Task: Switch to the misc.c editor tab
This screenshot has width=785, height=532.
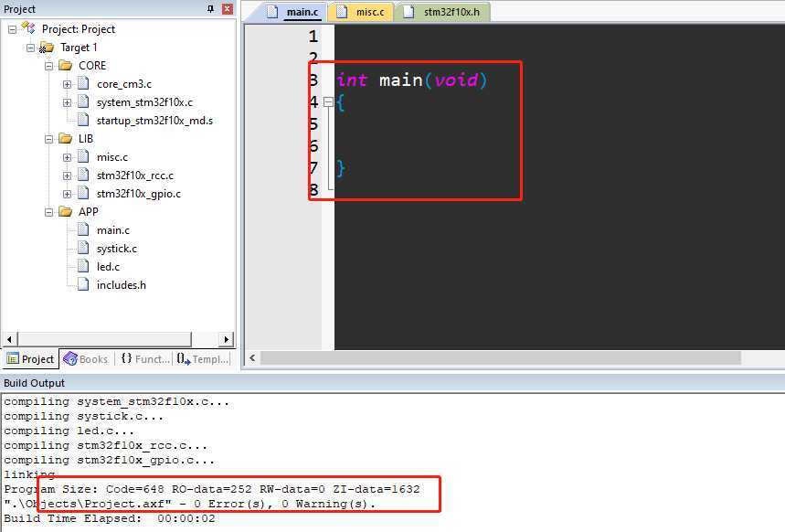Action: click(362, 12)
